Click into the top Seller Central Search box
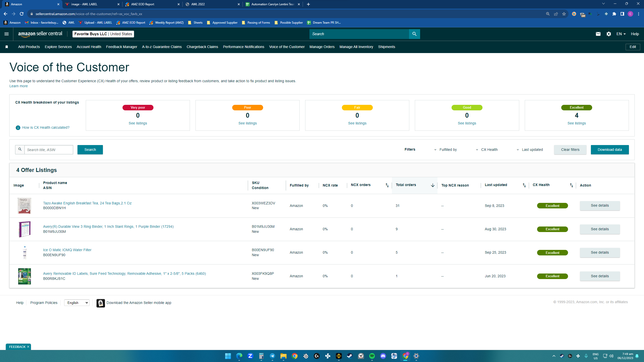644x362 pixels. (359, 34)
